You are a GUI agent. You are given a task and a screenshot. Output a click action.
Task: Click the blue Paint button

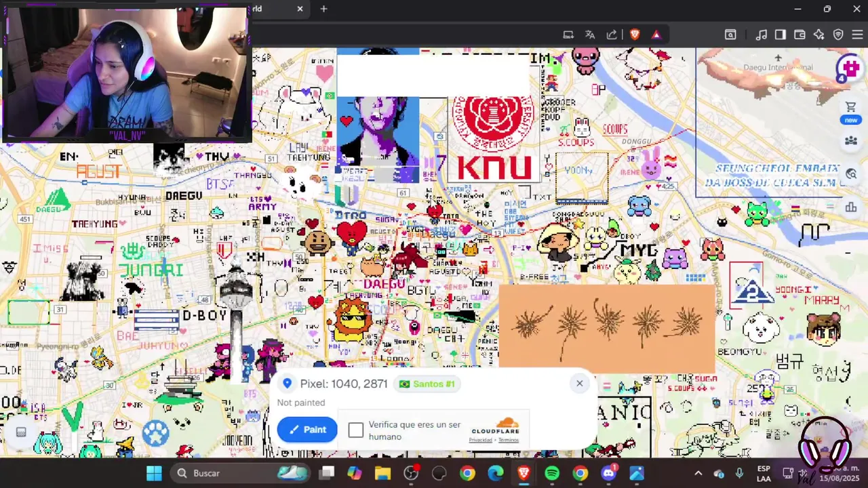pos(307,430)
